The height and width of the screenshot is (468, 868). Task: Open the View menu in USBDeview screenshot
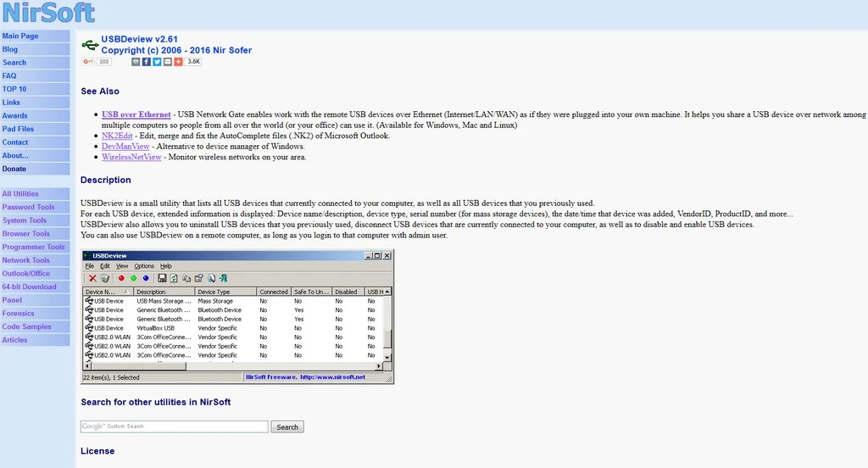[x=122, y=266]
